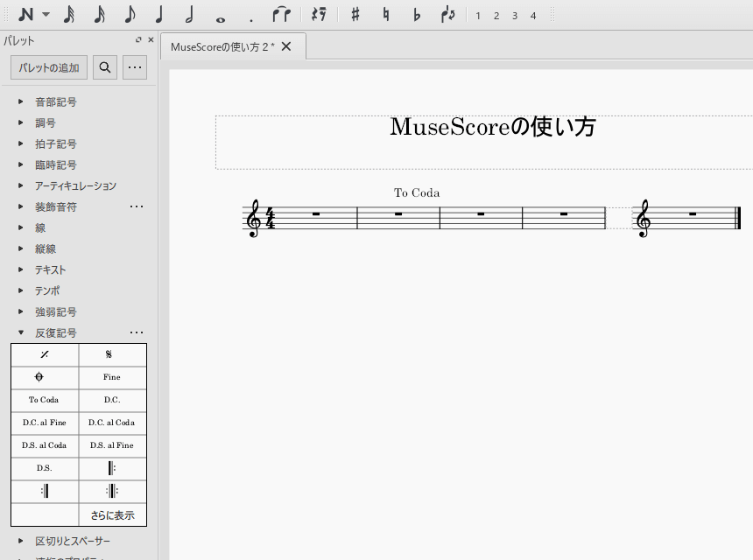Click the flip direction icon
The image size is (753, 560).
coord(448,15)
